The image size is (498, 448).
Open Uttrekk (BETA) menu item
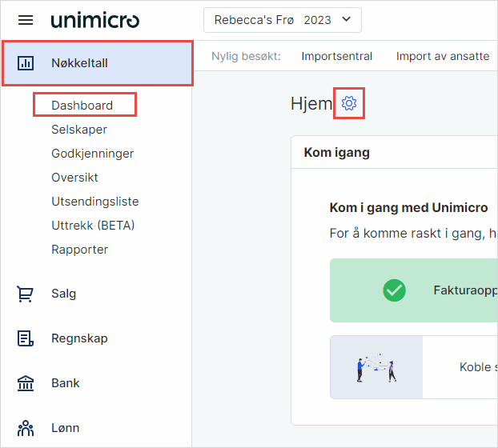pyautogui.click(x=93, y=226)
